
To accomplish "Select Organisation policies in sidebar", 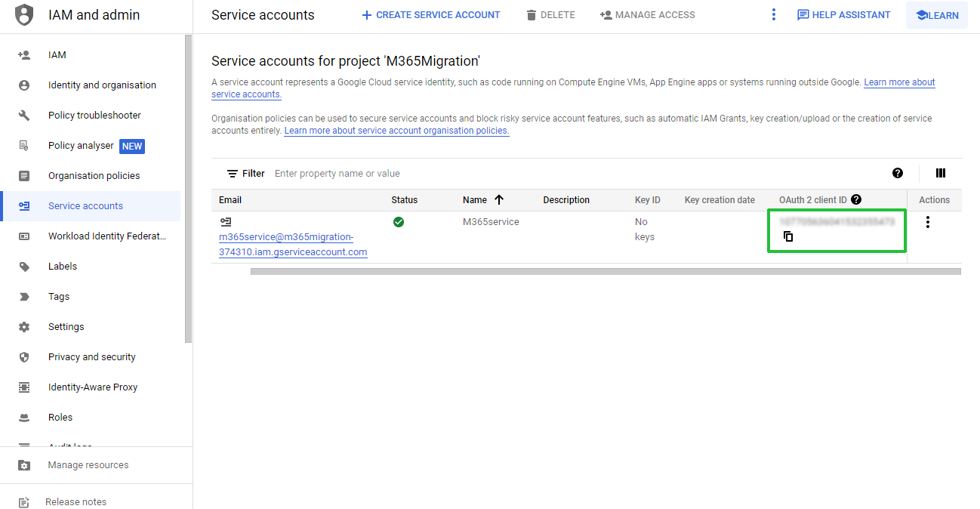I will point(94,176).
